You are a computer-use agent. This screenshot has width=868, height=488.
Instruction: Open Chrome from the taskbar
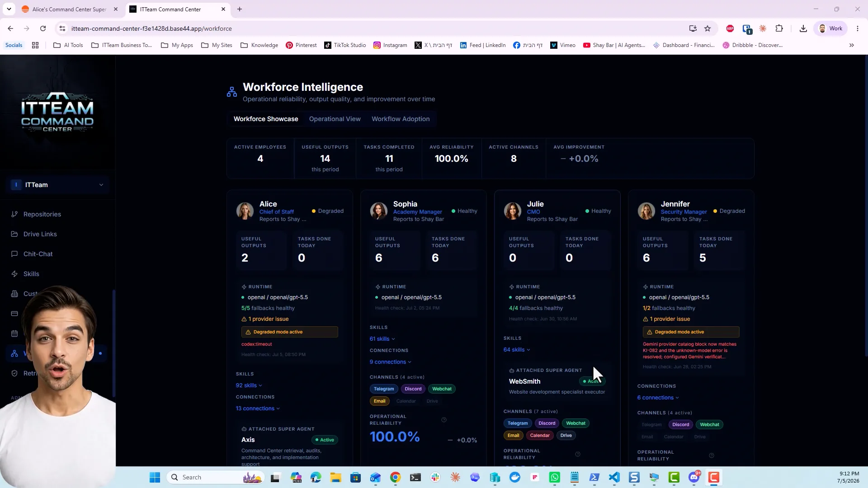[x=396, y=477]
